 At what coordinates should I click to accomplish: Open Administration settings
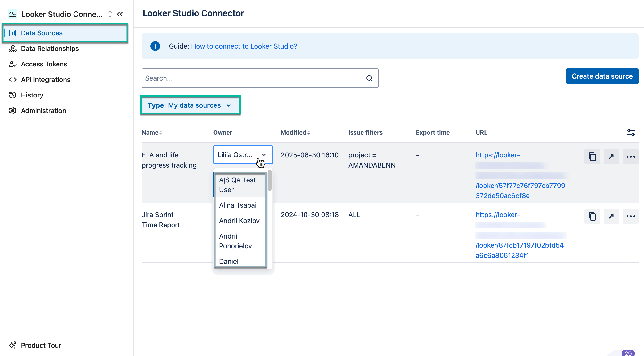[x=43, y=110]
